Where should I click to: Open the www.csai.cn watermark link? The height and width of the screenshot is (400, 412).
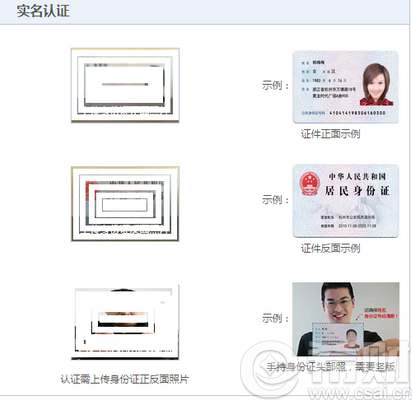[x=359, y=393]
